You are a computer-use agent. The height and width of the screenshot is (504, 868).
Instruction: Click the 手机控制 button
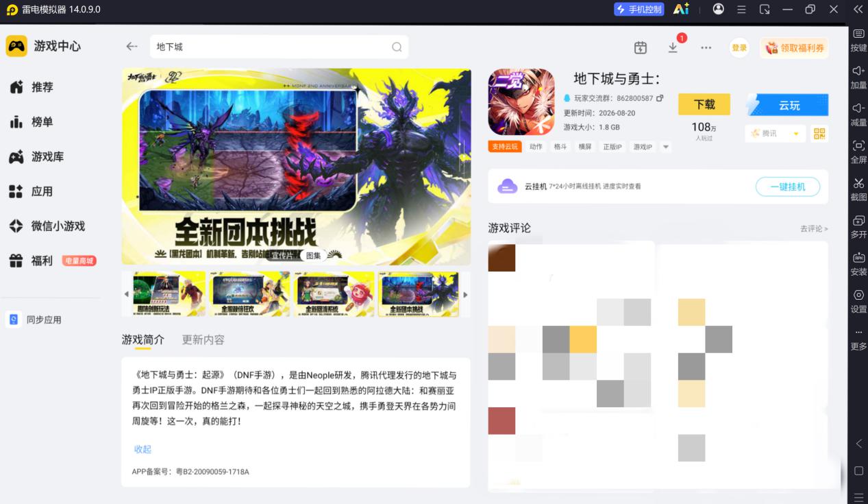click(639, 9)
